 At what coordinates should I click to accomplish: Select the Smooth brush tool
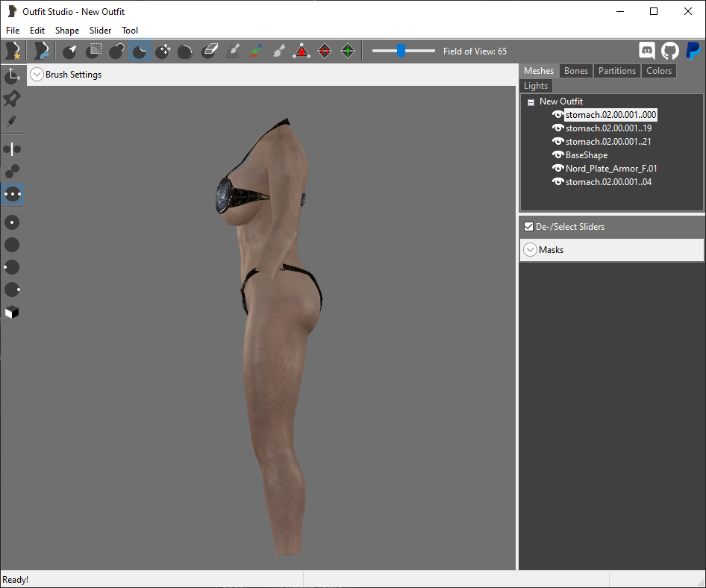coord(186,51)
